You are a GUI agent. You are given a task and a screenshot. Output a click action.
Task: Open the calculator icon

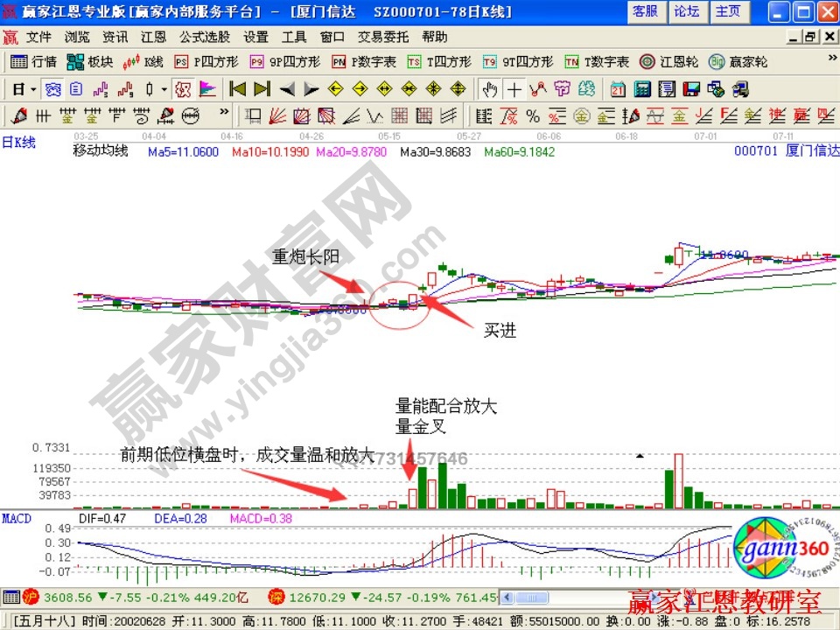pyautogui.click(x=642, y=89)
